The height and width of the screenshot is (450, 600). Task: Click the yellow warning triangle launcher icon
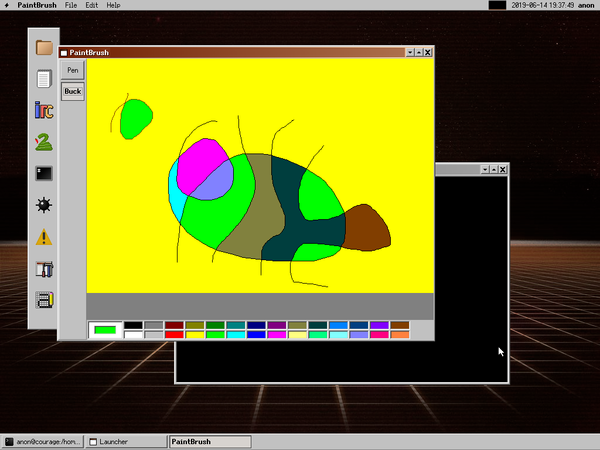44,237
